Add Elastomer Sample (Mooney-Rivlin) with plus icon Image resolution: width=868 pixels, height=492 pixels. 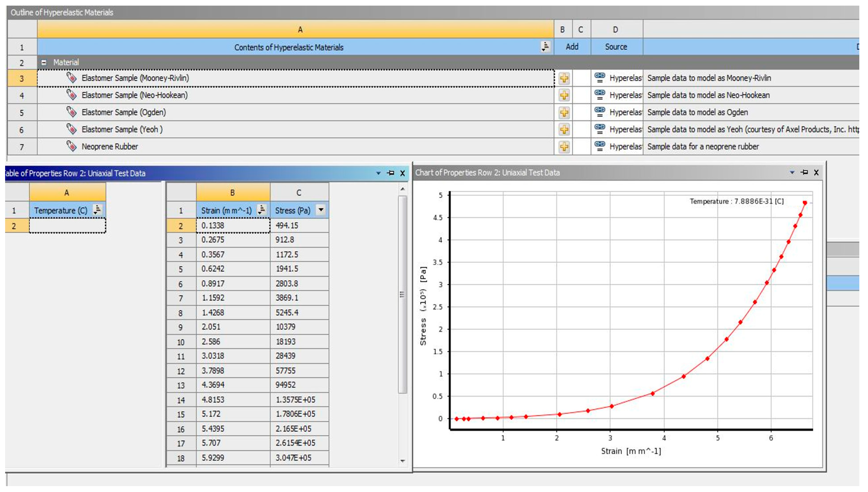564,78
